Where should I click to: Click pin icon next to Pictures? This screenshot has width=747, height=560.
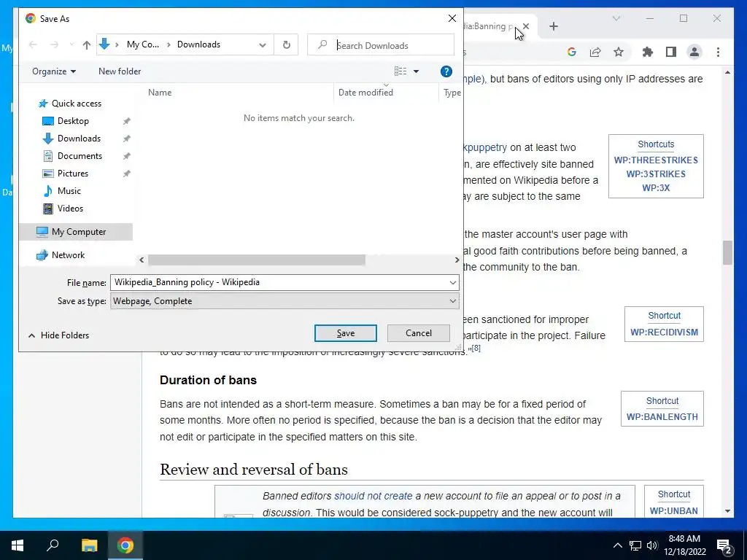coord(127,174)
